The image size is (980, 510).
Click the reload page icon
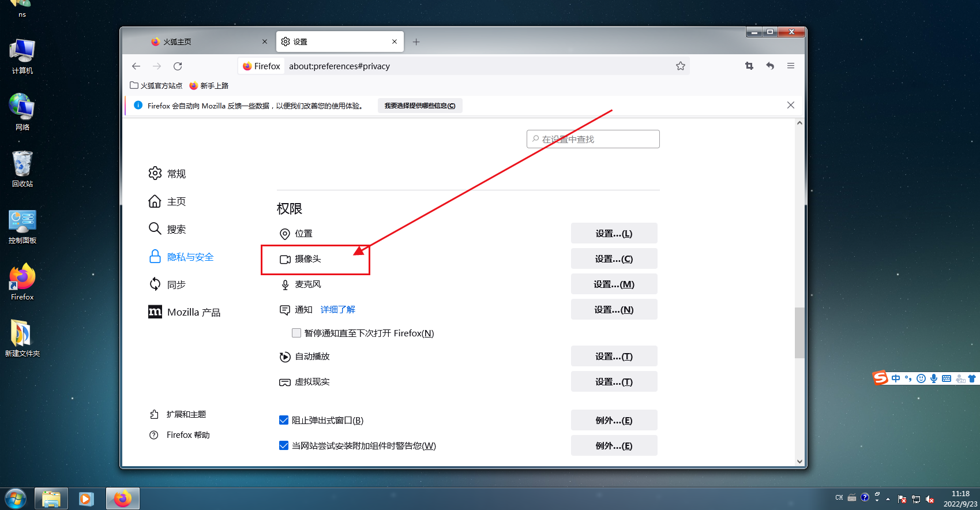tap(178, 66)
